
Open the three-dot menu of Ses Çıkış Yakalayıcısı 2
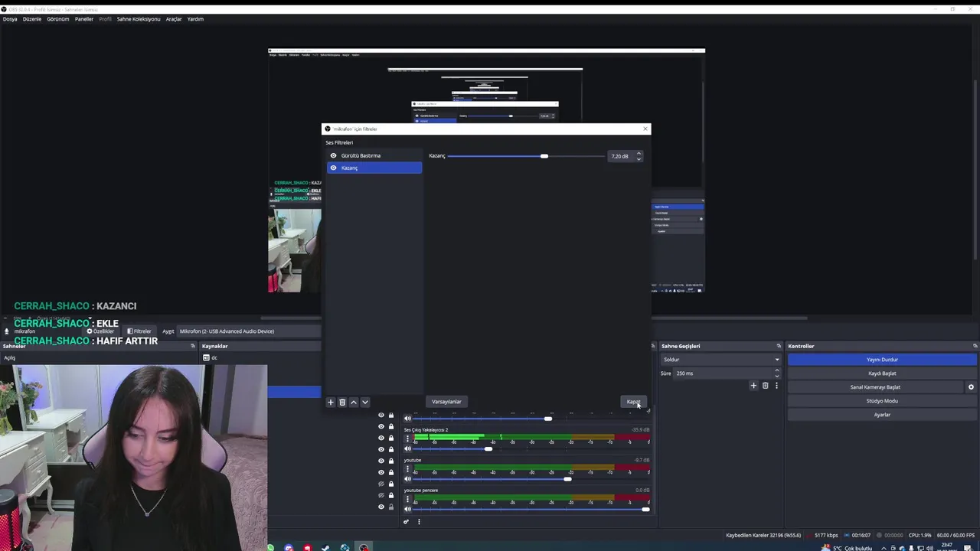407,439
